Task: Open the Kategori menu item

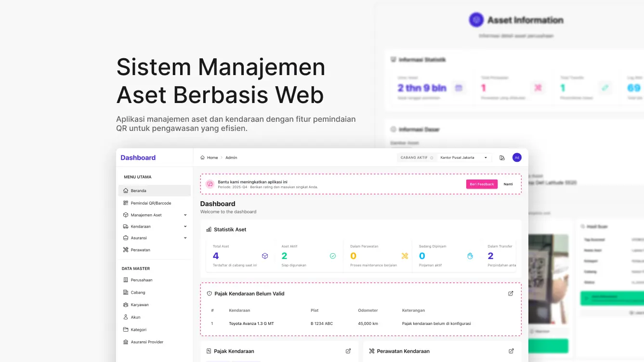Action: 138,330
